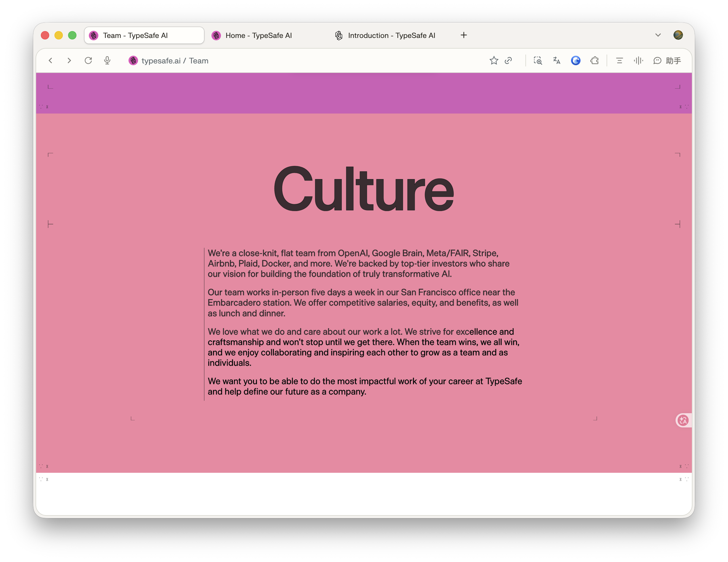The width and height of the screenshot is (728, 562).
Task: Open a new tab with plus button
Action: tap(464, 35)
